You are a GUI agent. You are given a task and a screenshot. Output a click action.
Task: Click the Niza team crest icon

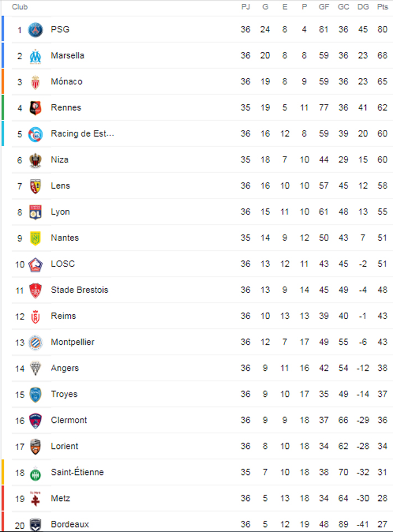(35, 160)
